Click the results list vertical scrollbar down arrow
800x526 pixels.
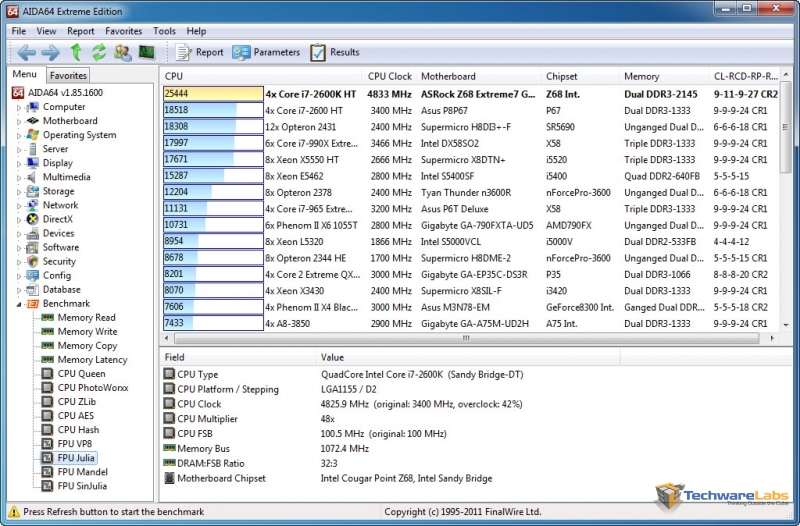786,324
